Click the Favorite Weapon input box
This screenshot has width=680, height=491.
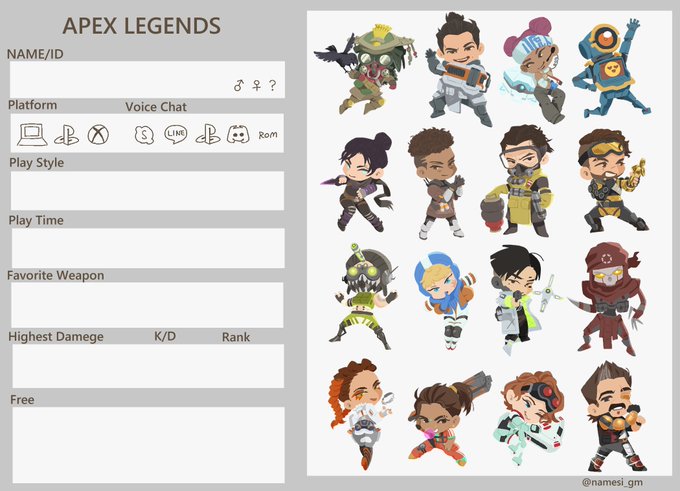pyautogui.click(x=147, y=305)
